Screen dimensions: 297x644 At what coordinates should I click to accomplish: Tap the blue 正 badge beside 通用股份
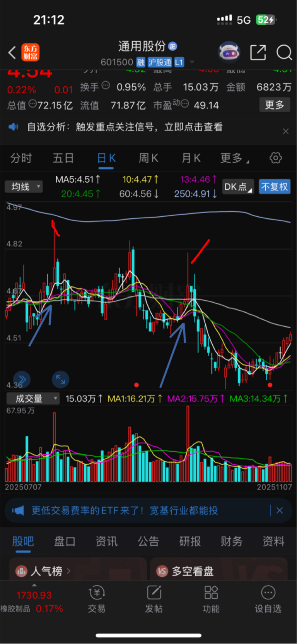172,46
